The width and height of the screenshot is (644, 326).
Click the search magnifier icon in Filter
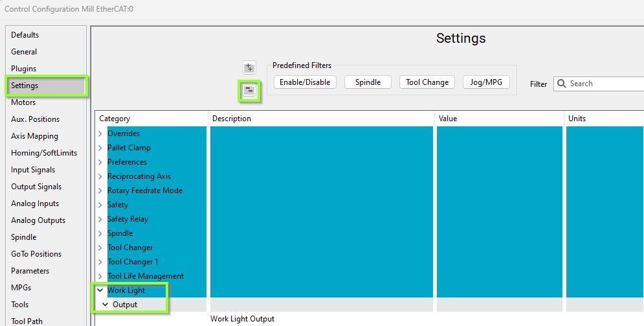pos(562,84)
